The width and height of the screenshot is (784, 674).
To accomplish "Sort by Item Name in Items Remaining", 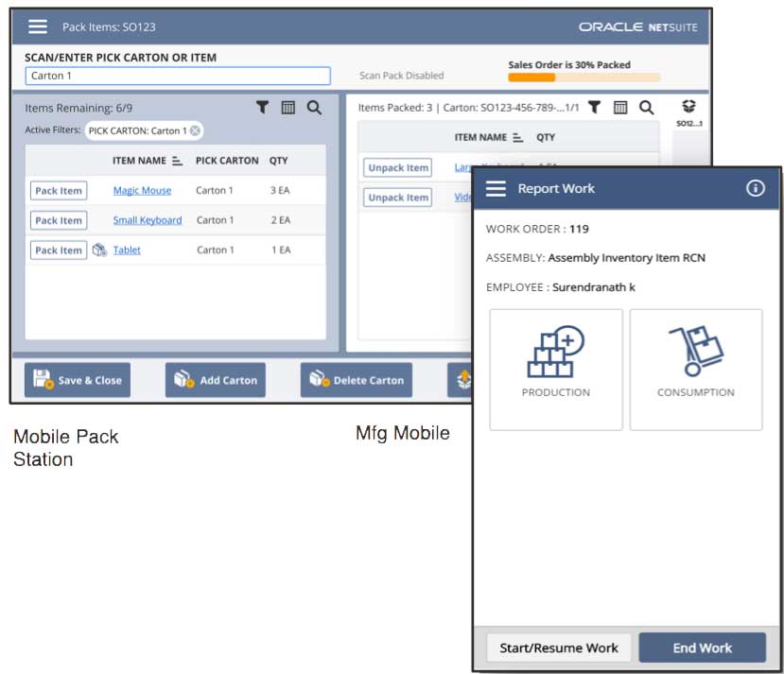I will tap(177, 161).
